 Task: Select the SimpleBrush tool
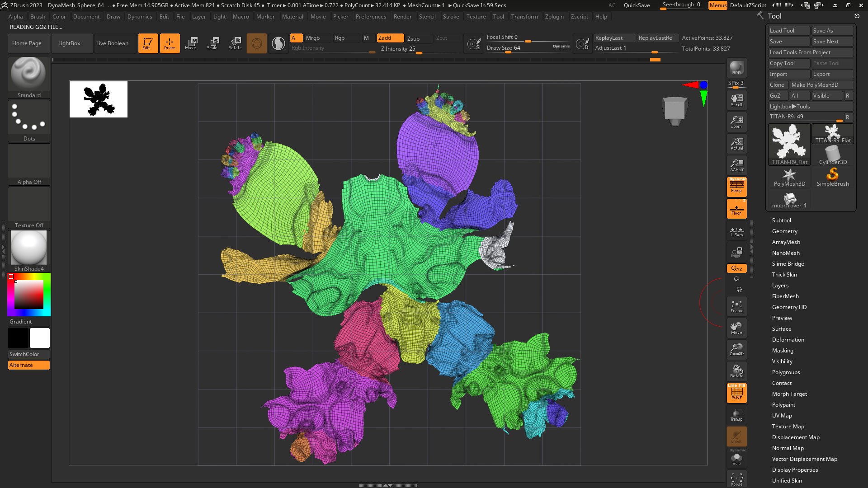point(833,177)
